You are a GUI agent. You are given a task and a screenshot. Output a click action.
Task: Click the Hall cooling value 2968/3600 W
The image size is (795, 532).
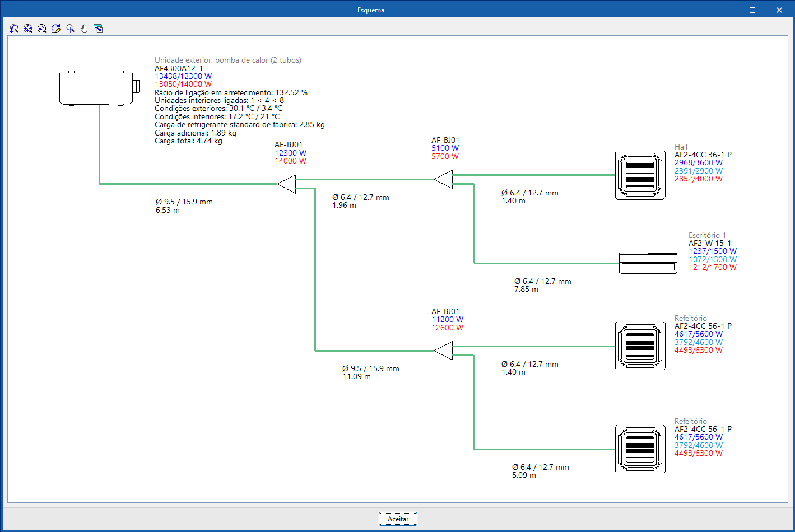tap(699, 162)
